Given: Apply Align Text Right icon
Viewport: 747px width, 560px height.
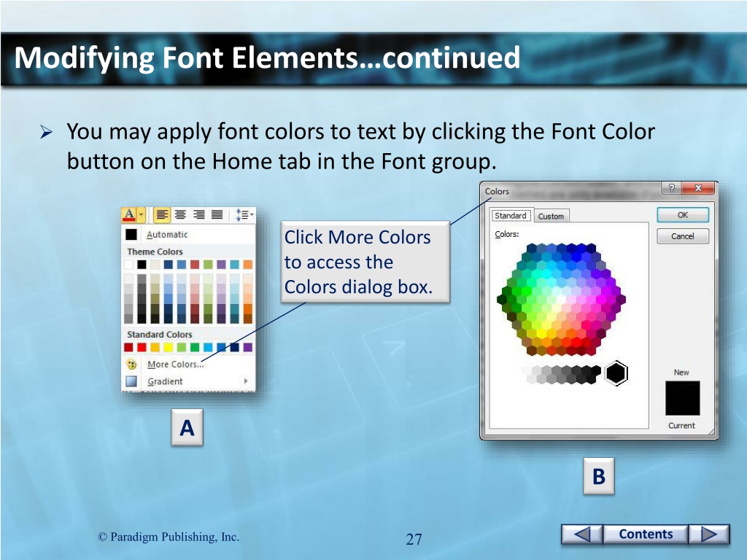Looking at the screenshot, I should [x=198, y=214].
